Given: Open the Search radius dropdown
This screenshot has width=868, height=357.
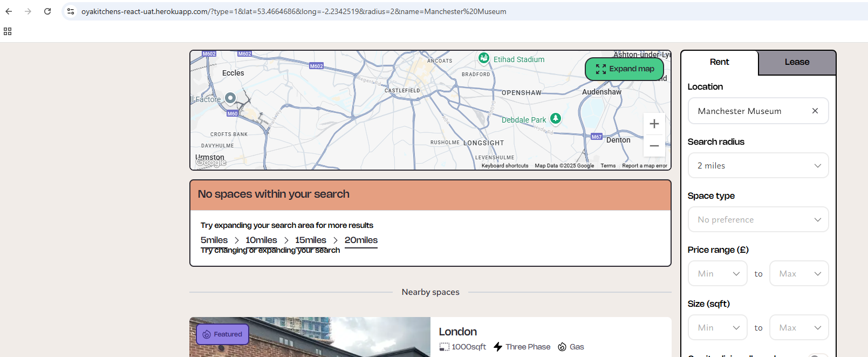Looking at the screenshot, I should click(x=758, y=166).
